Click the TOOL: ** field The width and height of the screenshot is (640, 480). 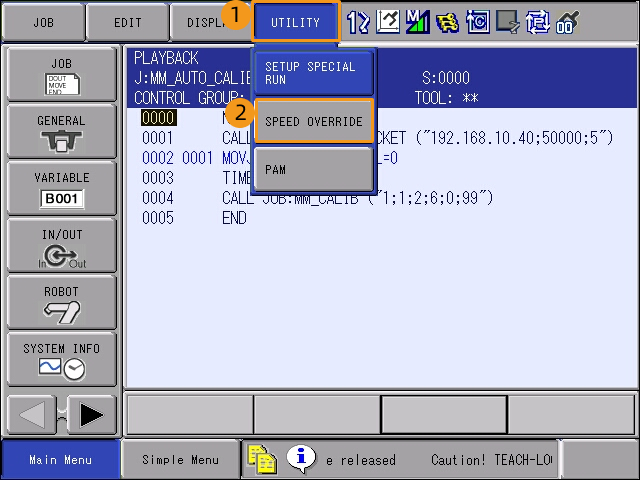(x=447, y=98)
